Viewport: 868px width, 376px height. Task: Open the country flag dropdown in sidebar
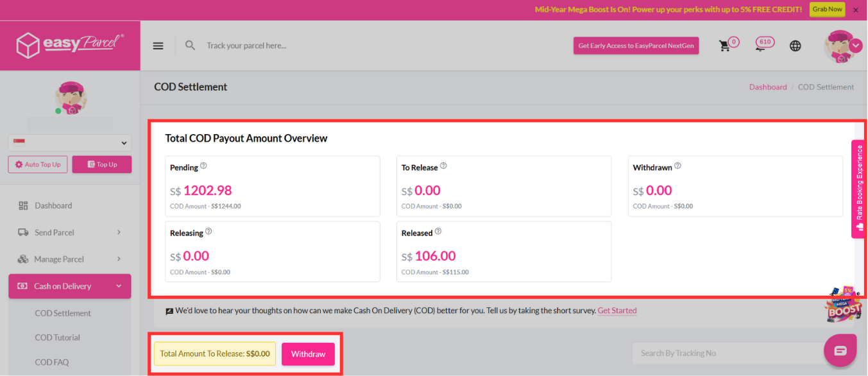(70, 142)
